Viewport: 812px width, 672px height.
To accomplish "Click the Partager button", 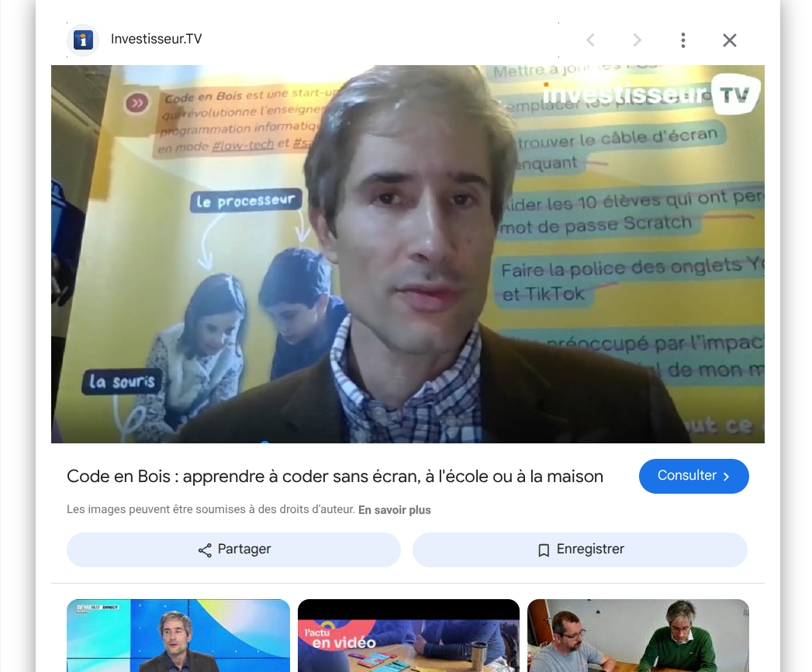I will [233, 550].
